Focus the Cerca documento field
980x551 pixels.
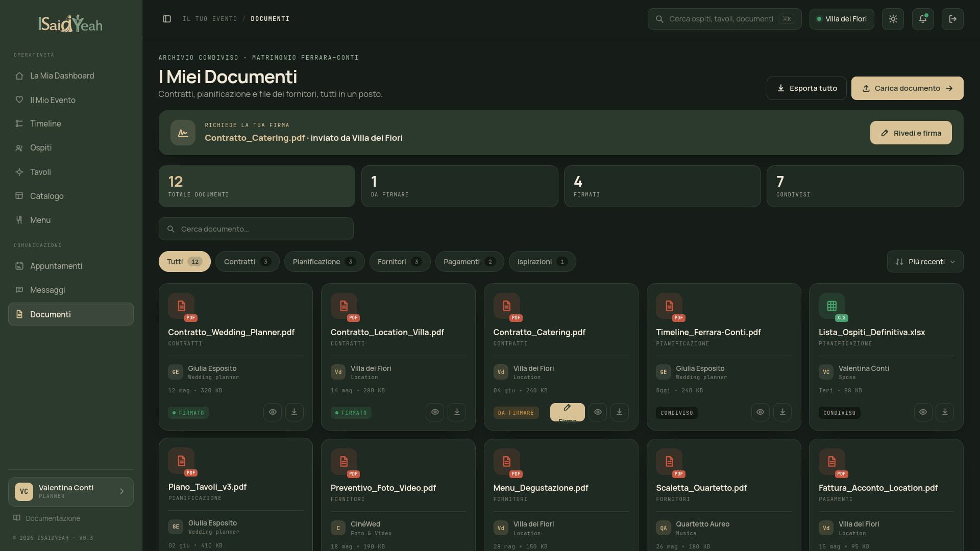click(x=256, y=229)
